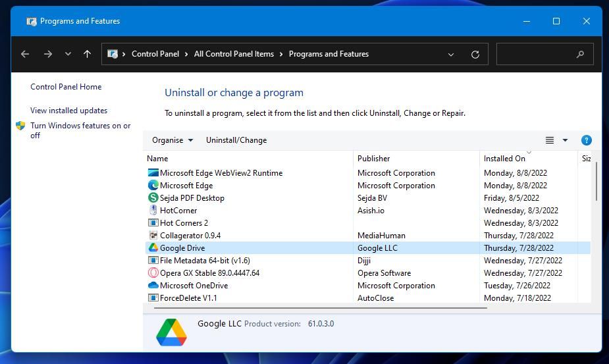Click the search box field

[544, 54]
